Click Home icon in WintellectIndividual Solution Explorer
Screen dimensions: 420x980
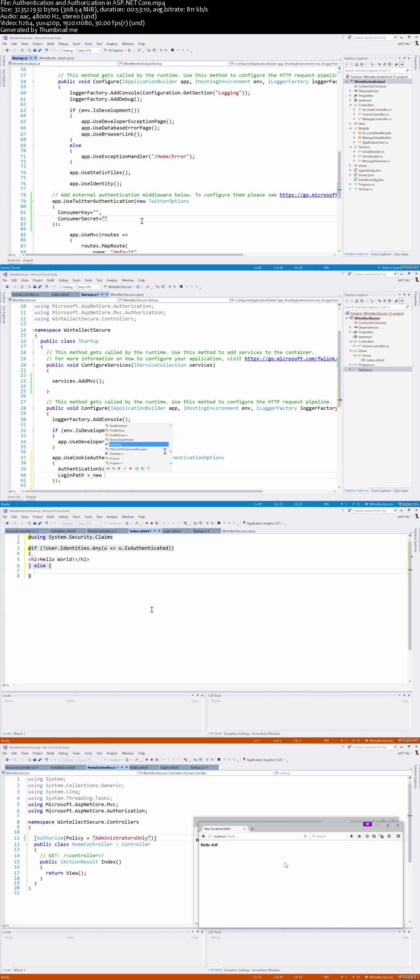click(357, 64)
